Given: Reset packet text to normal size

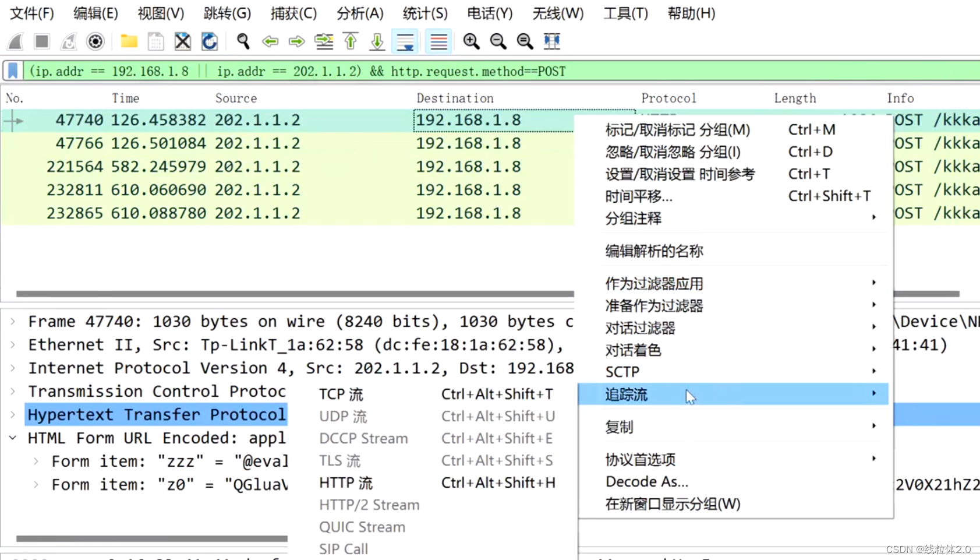Looking at the screenshot, I should (x=525, y=41).
